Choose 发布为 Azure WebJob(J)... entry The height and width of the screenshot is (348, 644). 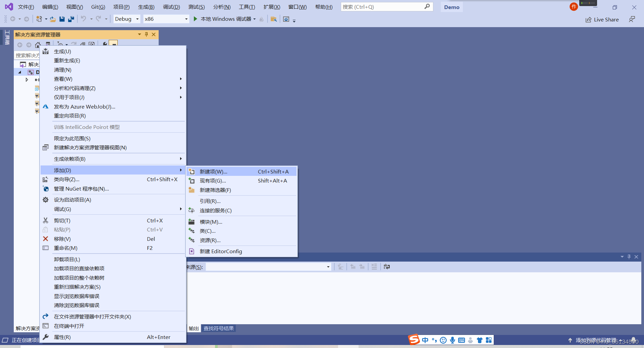[x=113, y=107]
